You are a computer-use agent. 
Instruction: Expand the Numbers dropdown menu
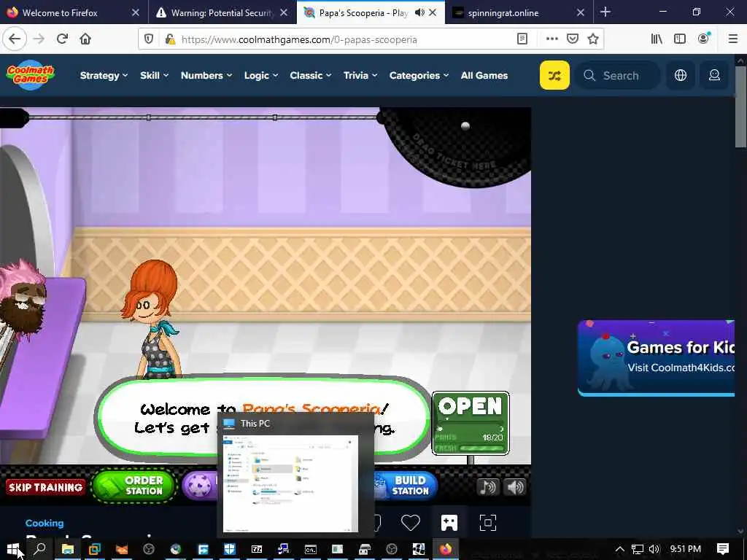coord(206,75)
